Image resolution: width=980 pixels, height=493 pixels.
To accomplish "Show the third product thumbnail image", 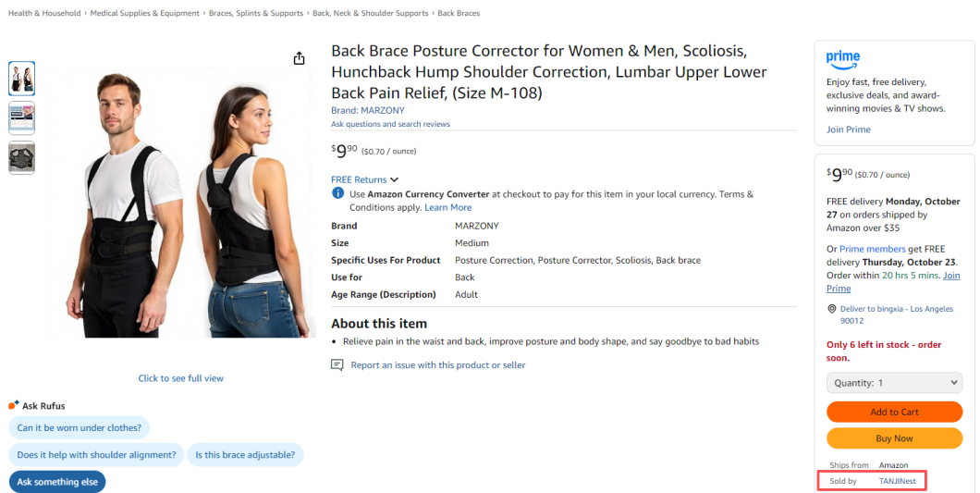I will tap(22, 158).
